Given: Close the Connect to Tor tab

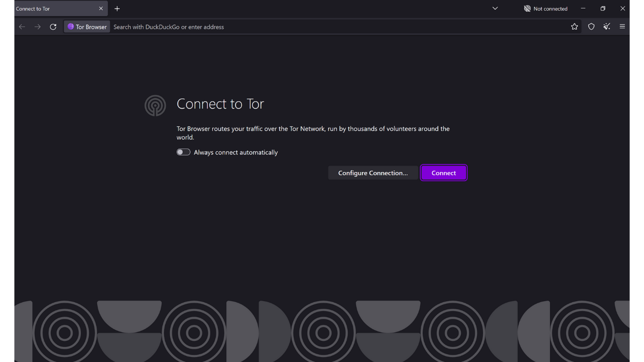Looking at the screenshot, I should (x=101, y=9).
